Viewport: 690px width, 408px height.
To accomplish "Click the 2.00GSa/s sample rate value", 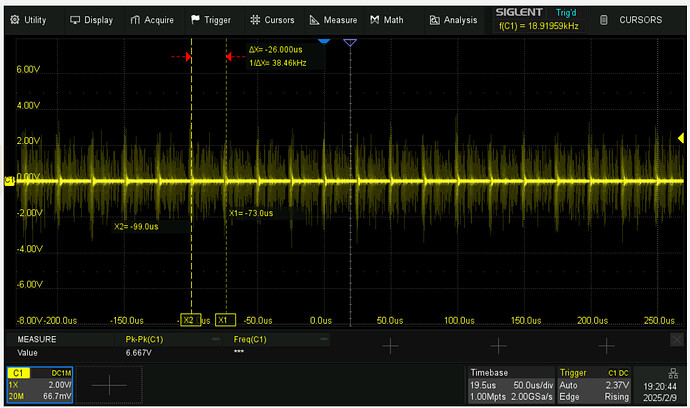I will click(x=532, y=397).
